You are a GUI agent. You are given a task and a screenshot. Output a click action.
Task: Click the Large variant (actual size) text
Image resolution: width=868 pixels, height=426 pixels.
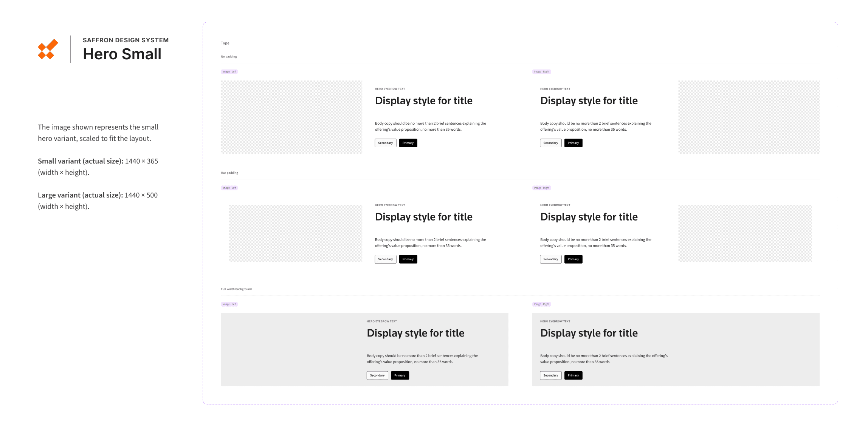[80, 195]
